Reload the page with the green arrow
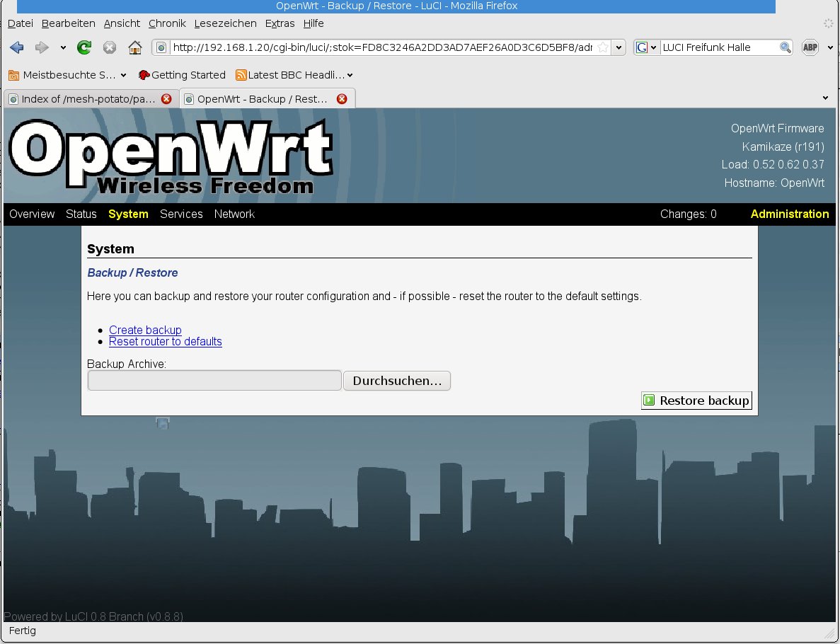 pyautogui.click(x=84, y=47)
